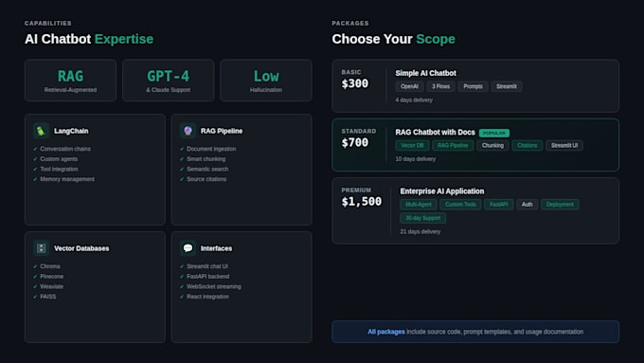Screen dimensions: 644x363
Task: Click the Vector Databases card heading
Action: 81,248
